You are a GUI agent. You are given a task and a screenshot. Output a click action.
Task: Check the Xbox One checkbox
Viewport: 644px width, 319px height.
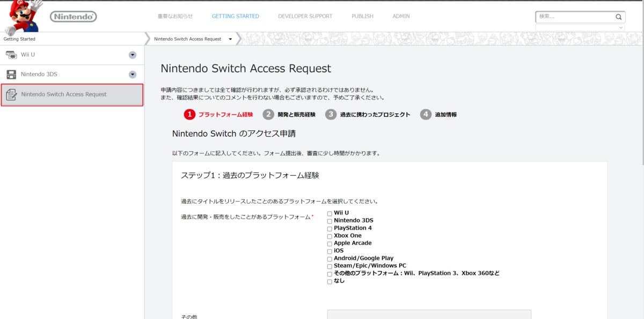pyautogui.click(x=330, y=236)
